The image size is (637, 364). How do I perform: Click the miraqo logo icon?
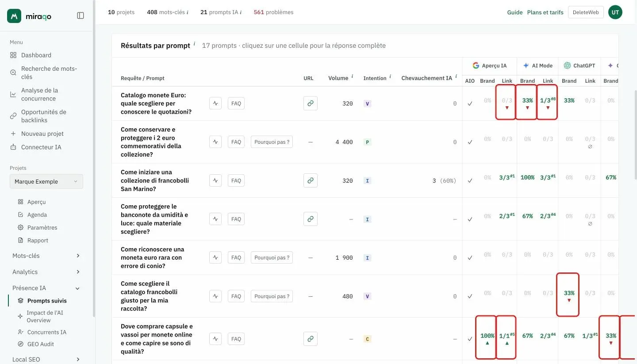[14, 16]
